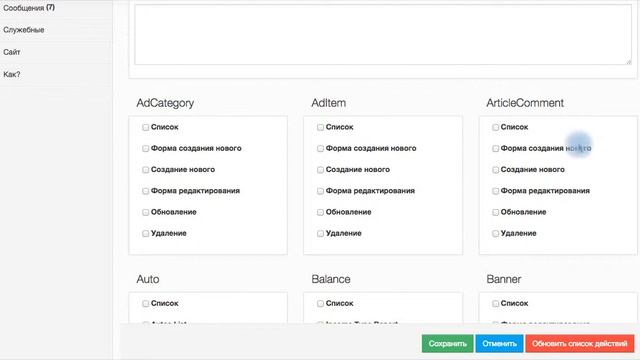Check Удаление under ArticleComment
640x360 pixels.
tap(496, 233)
